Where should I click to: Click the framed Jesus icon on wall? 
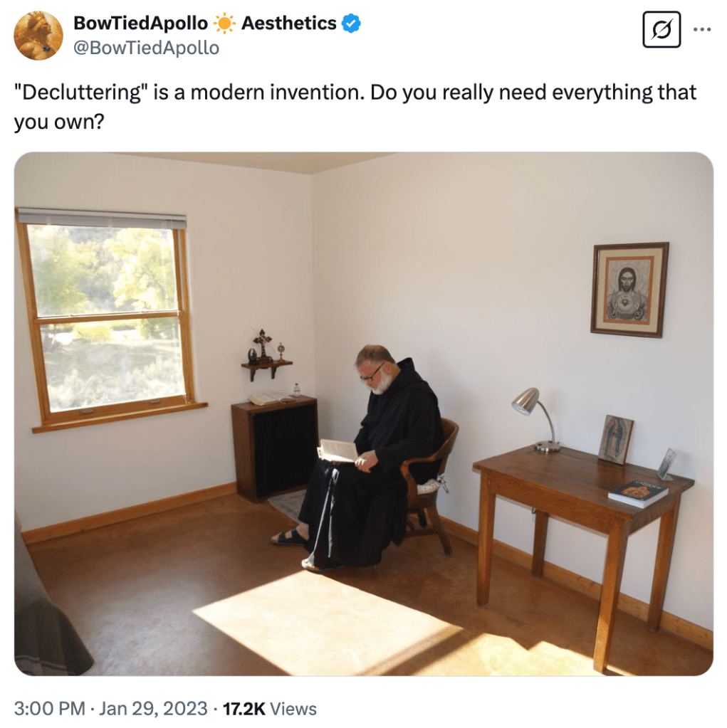point(629,290)
